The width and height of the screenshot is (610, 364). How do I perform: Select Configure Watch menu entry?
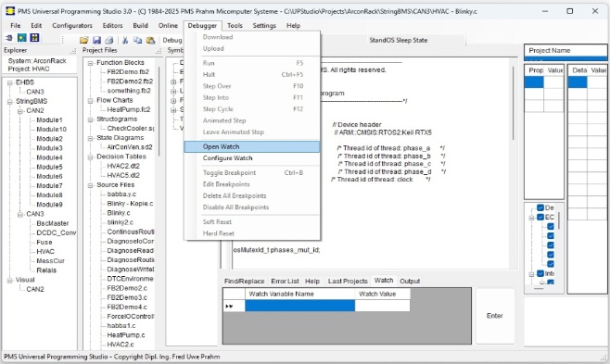point(252,158)
